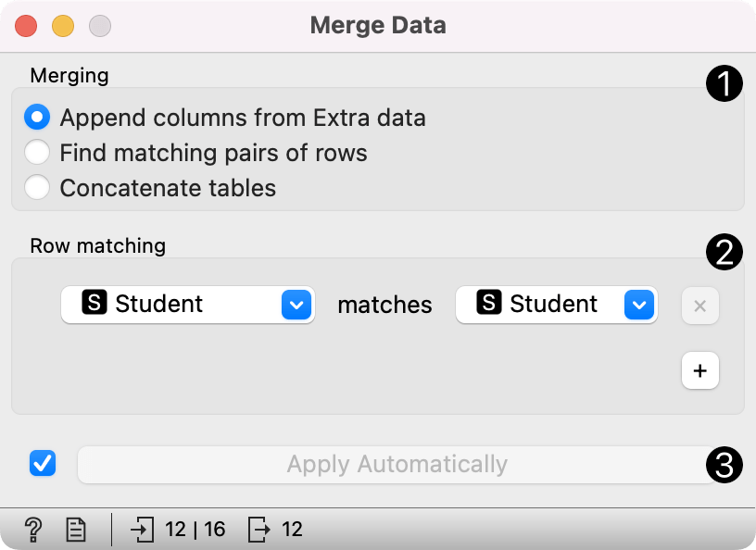Click the right Student string type icon
The height and width of the screenshot is (550, 756).
pyautogui.click(x=489, y=303)
